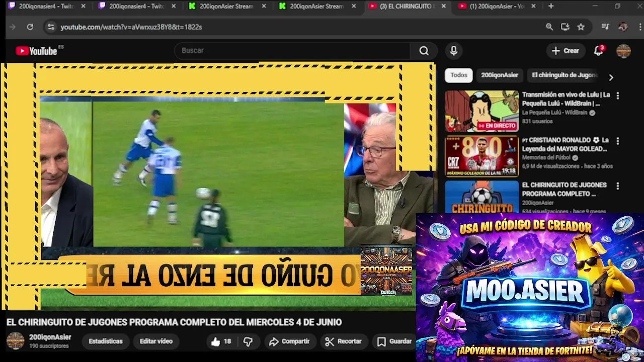644x362 pixels.
Task: Show more filter chips with right chevron
Action: click(611, 77)
